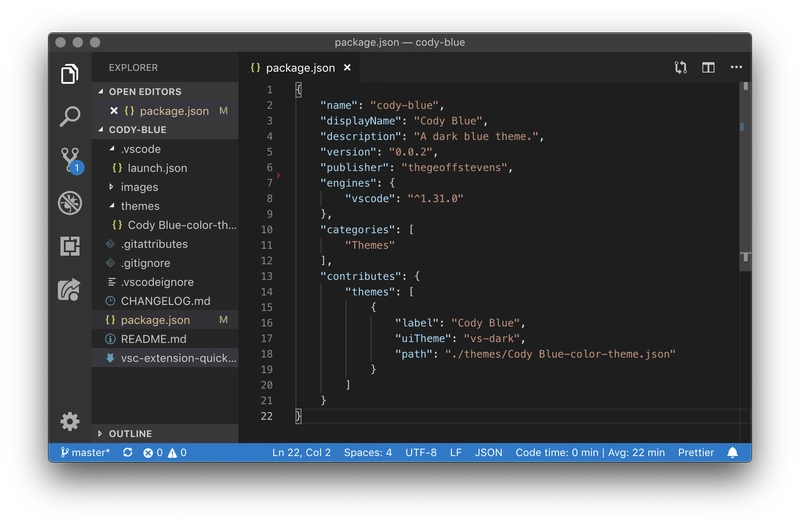Click the Open Changes compare icon
Image resolution: width=800 pixels, height=526 pixels.
[680, 67]
